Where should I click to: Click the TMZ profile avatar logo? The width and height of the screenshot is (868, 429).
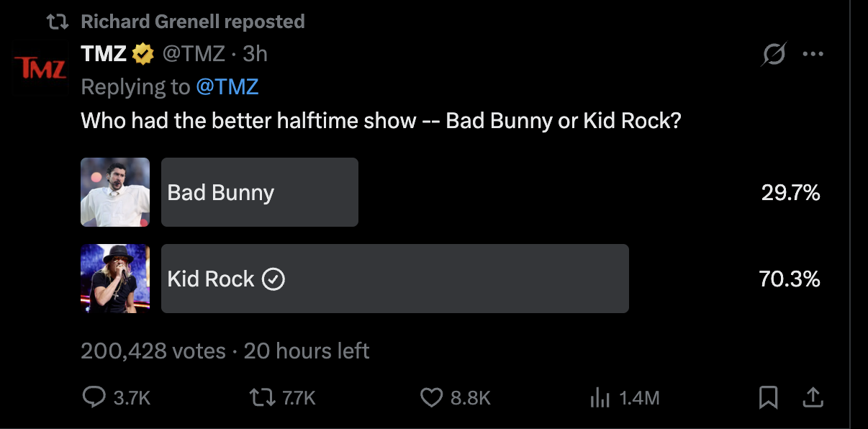(41, 69)
